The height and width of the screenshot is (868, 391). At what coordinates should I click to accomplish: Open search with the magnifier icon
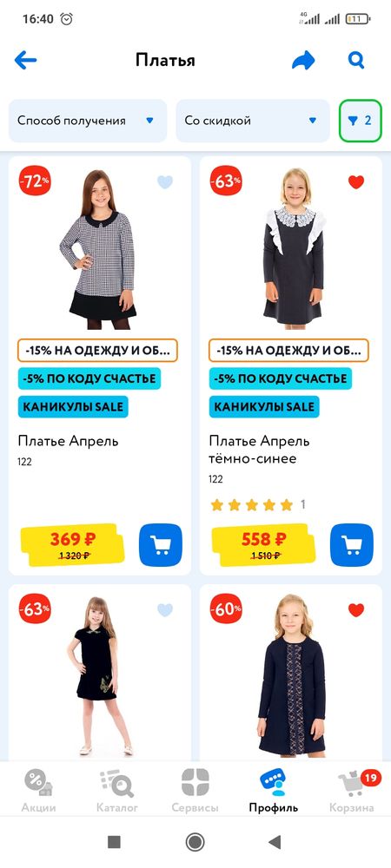(356, 60)
